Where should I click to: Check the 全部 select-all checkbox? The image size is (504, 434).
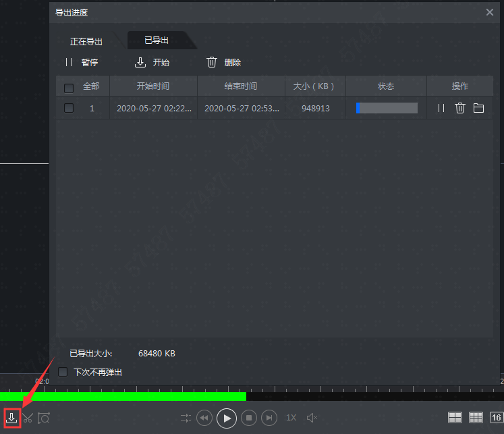pyautogui.click(x=69, y=88)
